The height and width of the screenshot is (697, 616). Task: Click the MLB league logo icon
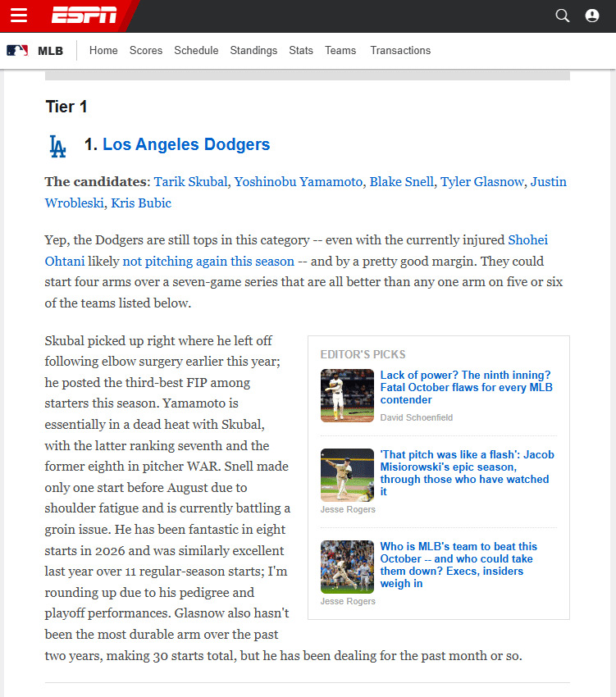pyautogui.click(x=17, y=51)
